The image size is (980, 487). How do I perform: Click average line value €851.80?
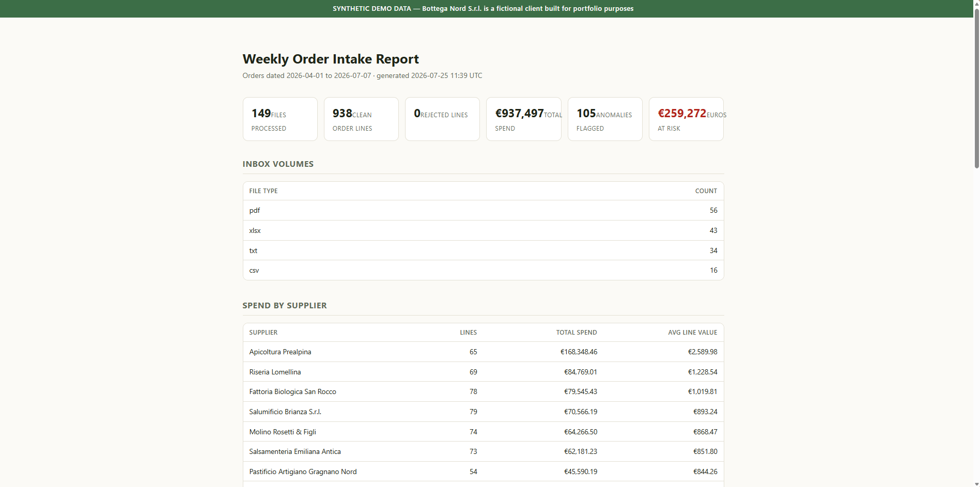coord(705,451)
